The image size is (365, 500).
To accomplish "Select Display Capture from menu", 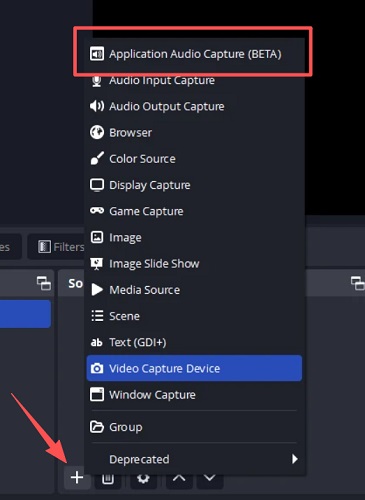I will coord(194,185).
